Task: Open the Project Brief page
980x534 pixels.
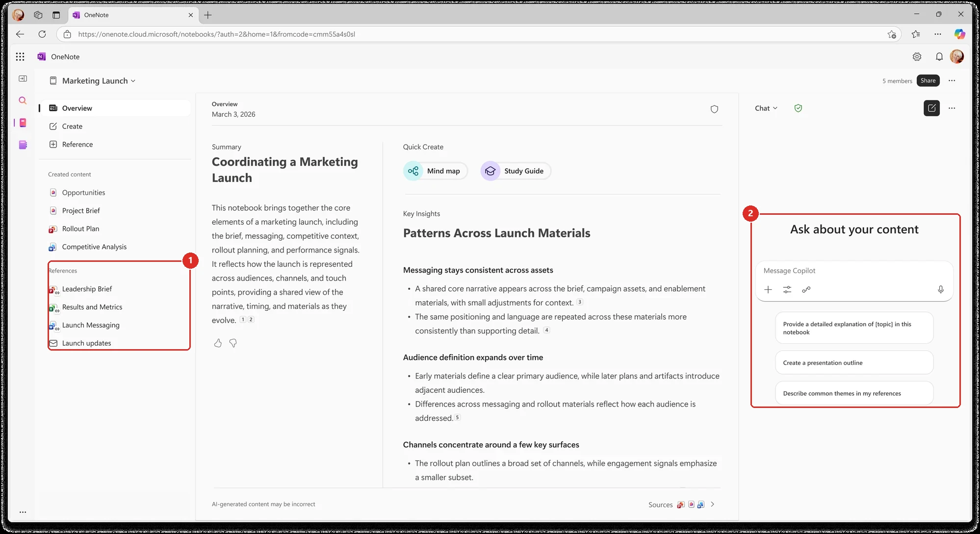Action: (81, 211)
